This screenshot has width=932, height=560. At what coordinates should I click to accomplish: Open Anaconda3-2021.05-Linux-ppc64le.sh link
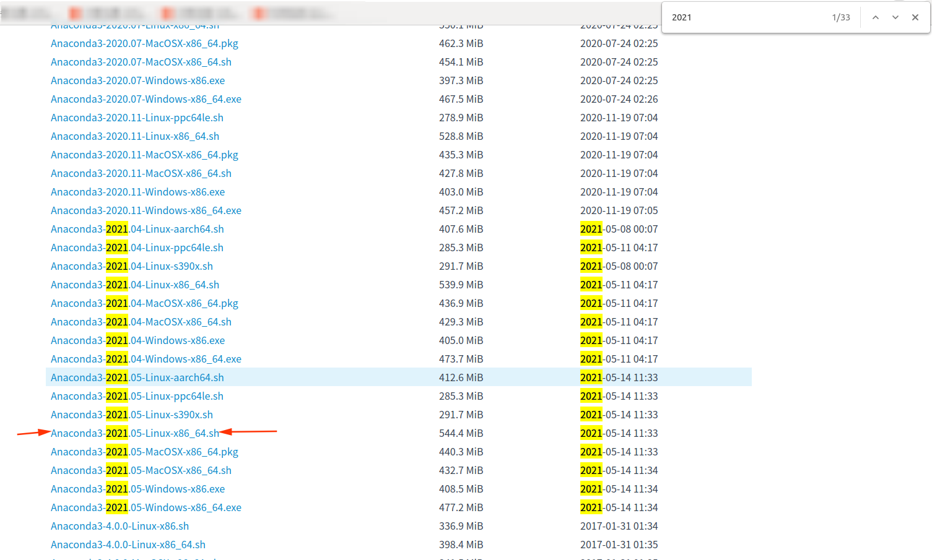(137, 396)
